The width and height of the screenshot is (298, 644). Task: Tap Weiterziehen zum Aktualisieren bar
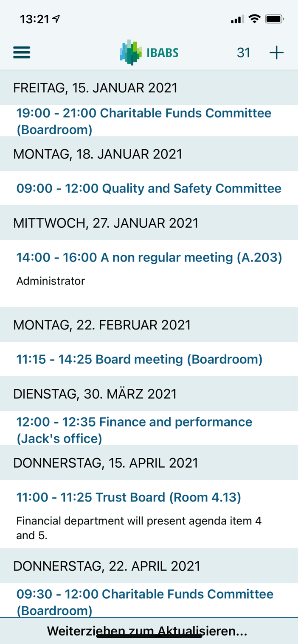point(149,631)
